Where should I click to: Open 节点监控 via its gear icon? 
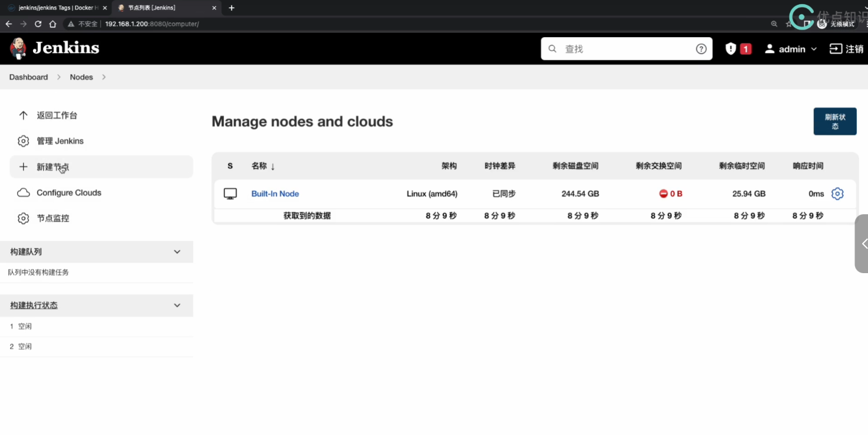[x=23, y=218]
